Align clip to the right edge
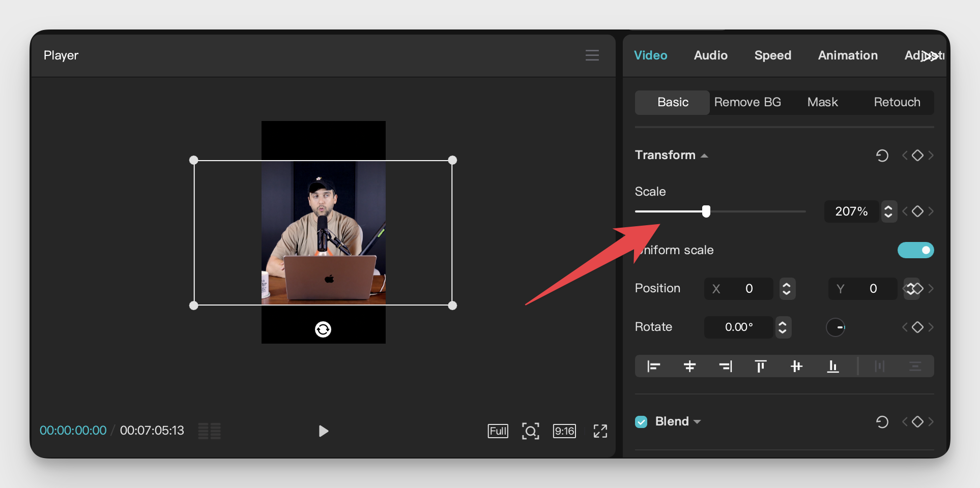980x488 pixels. pyautogui.click(x=726, y=366)
